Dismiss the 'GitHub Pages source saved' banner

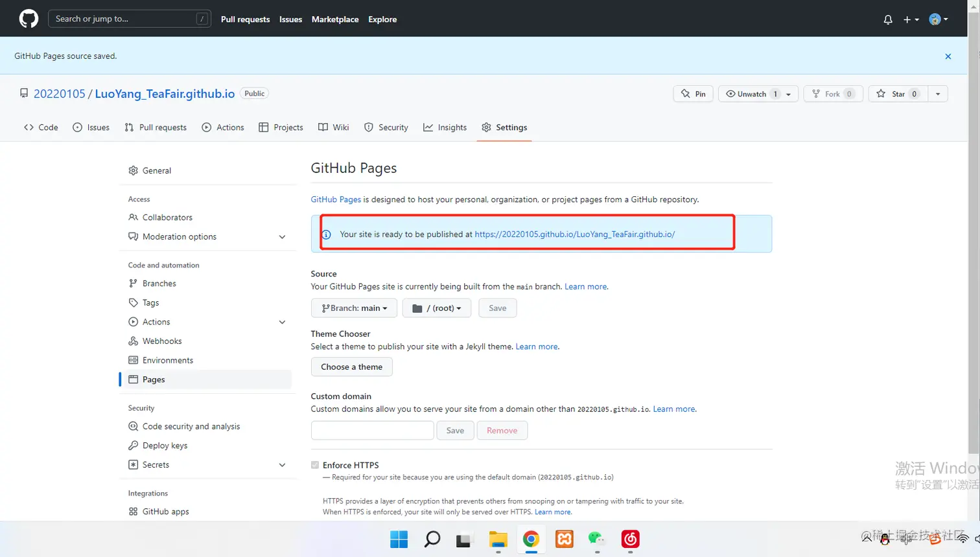click(x=948, y=56)
